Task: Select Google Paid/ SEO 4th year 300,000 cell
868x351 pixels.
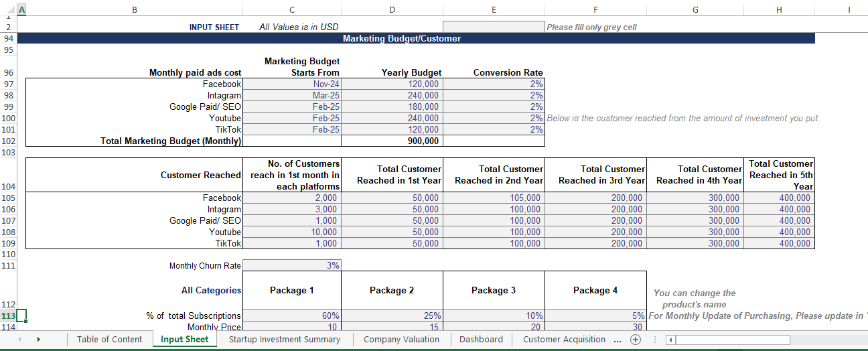Action: (x=695, y=221)
